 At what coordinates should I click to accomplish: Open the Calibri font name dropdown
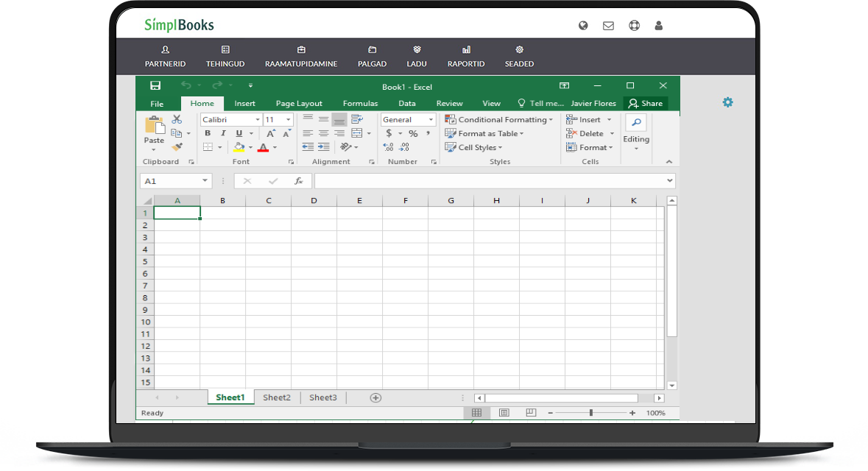(258, 119)
